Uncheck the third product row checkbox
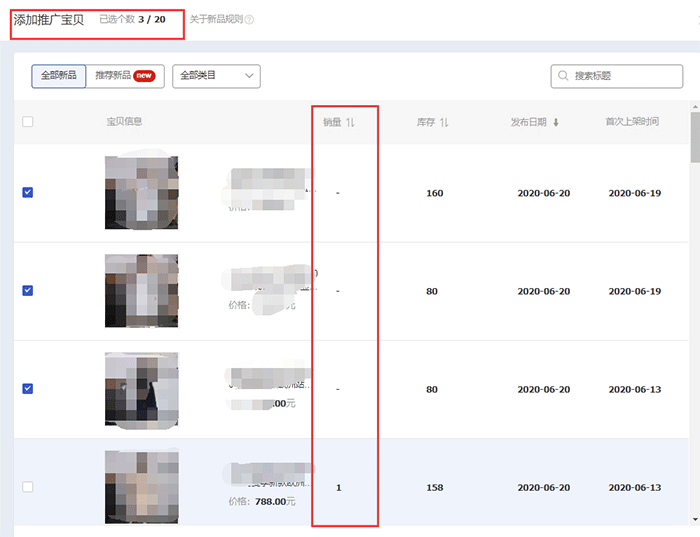The image size is (700, 537). click(x=28, y=389)
